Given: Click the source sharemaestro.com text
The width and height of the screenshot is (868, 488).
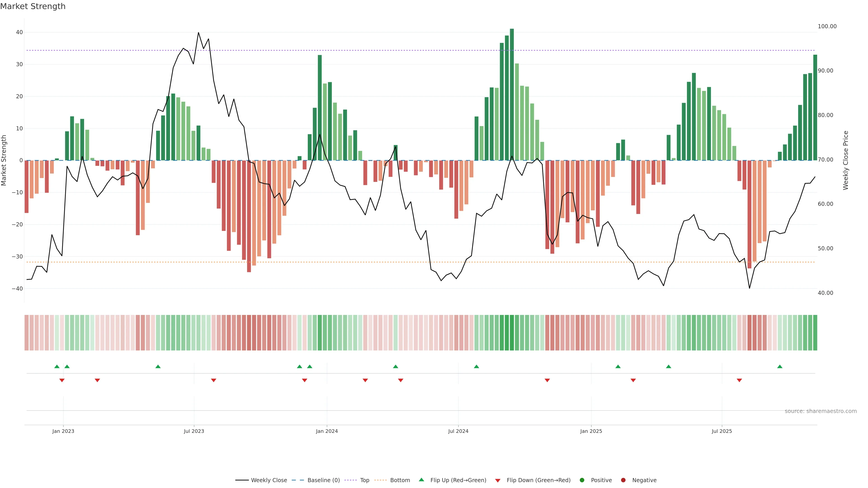Looking at the screenshot, I should point(821,411).
